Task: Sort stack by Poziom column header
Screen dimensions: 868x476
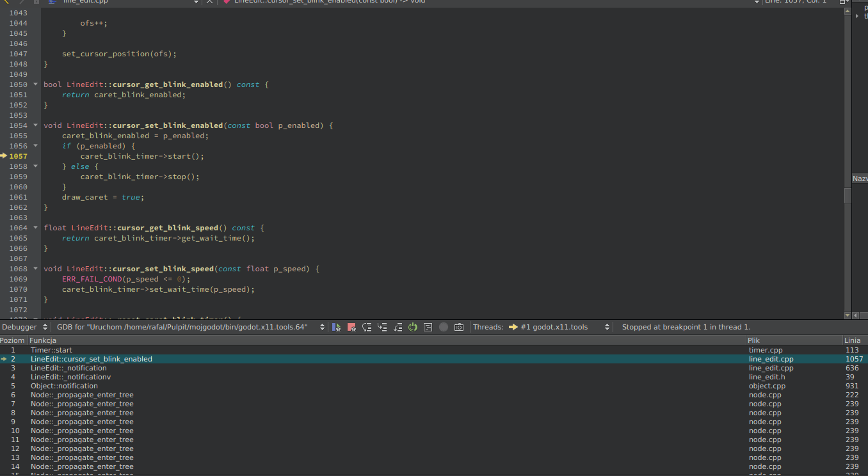Action: tap(13, 340)
